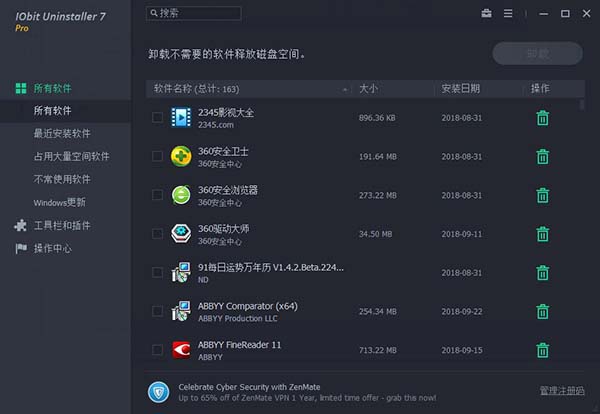Click the red ABBYY FineReader 11 icon

click(181, 350)
